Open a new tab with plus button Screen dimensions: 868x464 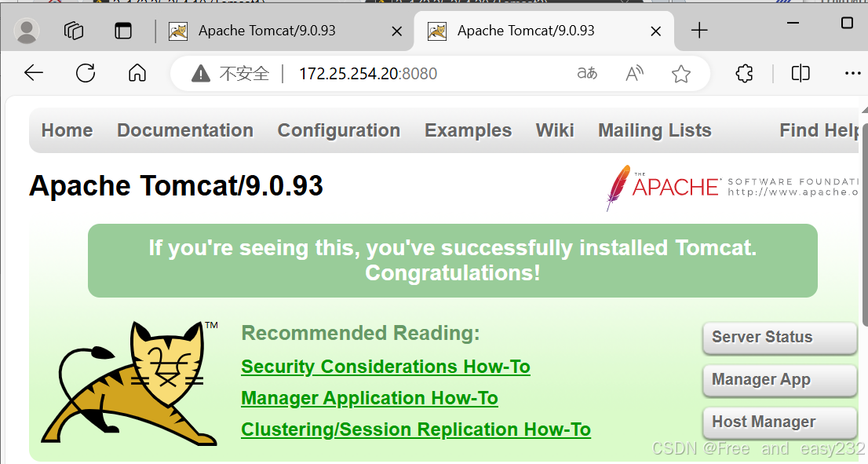pyautogui.click(x=699, y=31)
